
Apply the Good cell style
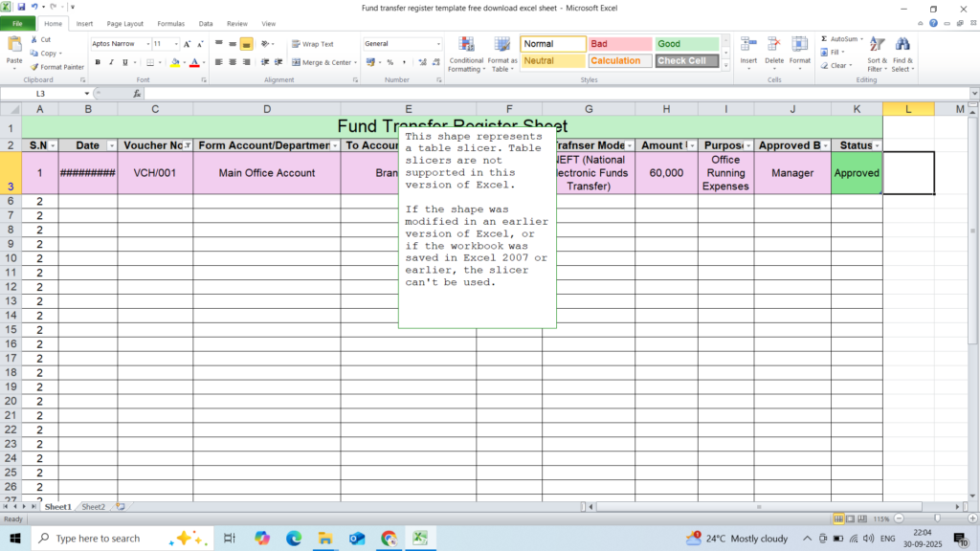coord(686,44)
